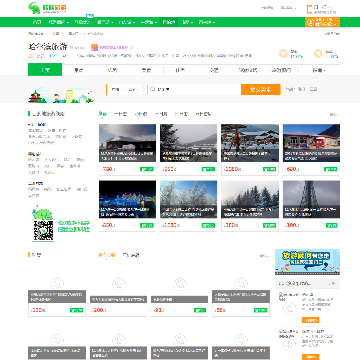Click the green elephant mascot above the QR code

[42, 213]
